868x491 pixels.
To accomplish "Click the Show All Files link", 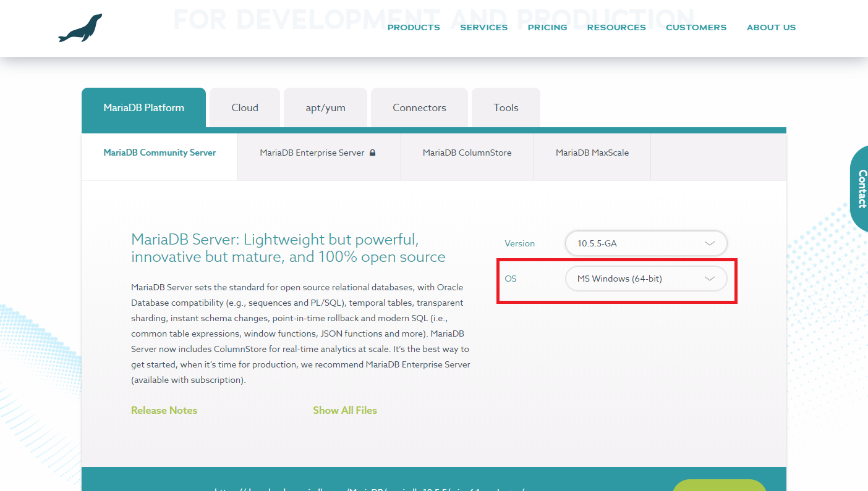I will [x=345, y=410].
